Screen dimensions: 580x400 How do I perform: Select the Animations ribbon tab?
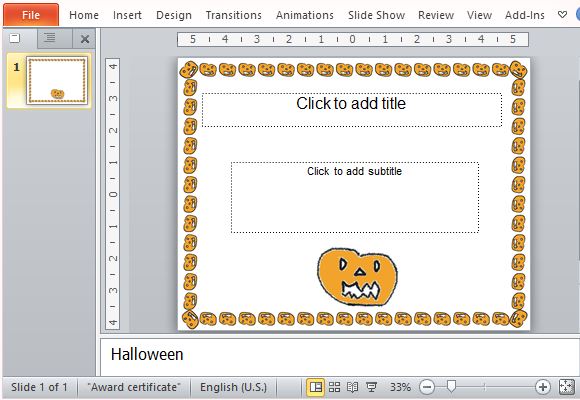[x=305, y=15]
